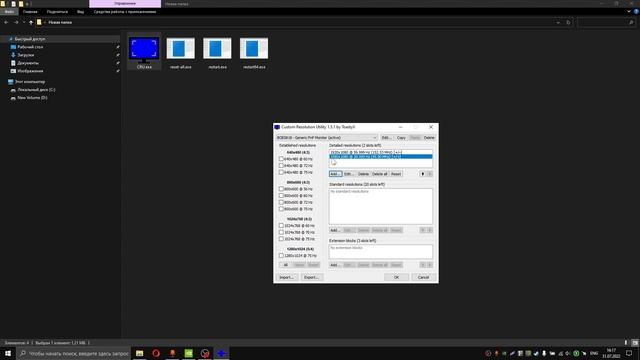Click Reset under detailed resolutions
The width and height of the screenshot is (640, 360).
point(396,174)
